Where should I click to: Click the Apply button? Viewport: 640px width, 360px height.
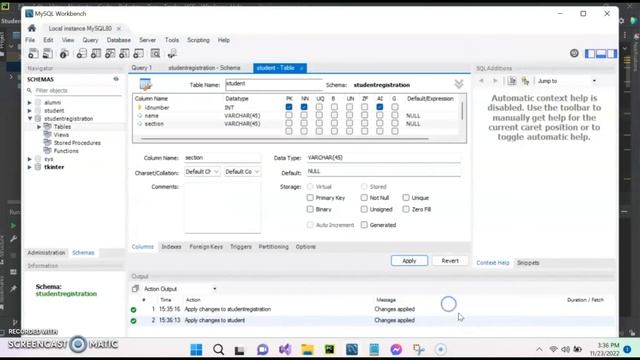pyautogui.click(x=409, y=260)
